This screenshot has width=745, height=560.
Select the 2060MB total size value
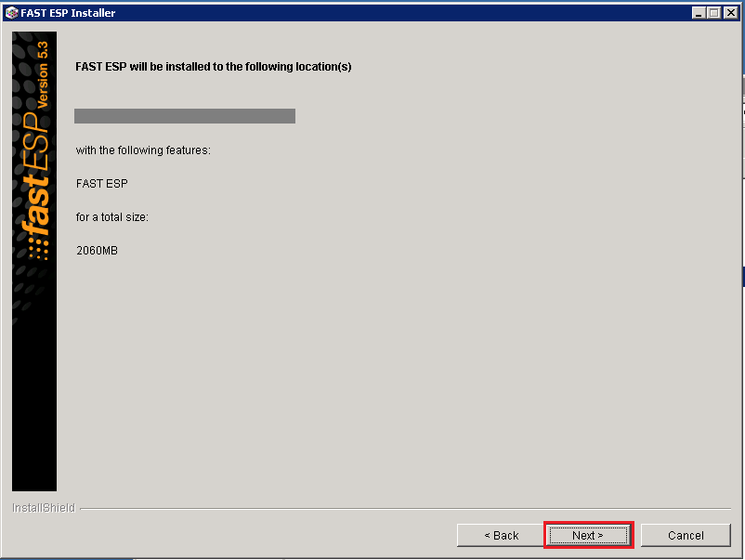[96, 250]
